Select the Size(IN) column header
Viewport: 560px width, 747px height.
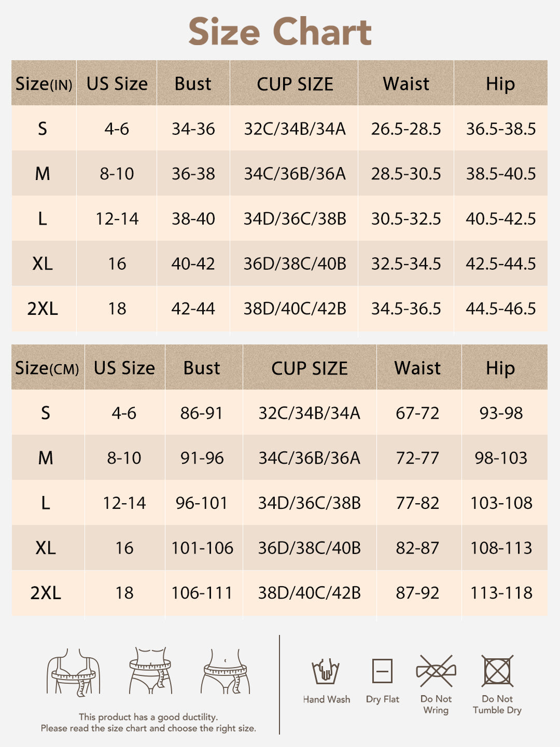(x=44, y=84)
